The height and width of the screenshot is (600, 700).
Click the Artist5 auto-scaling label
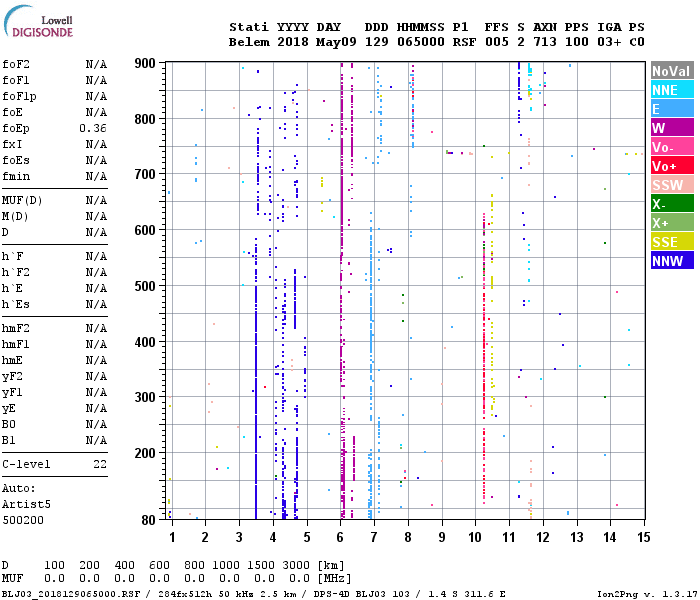pos(26,504)
